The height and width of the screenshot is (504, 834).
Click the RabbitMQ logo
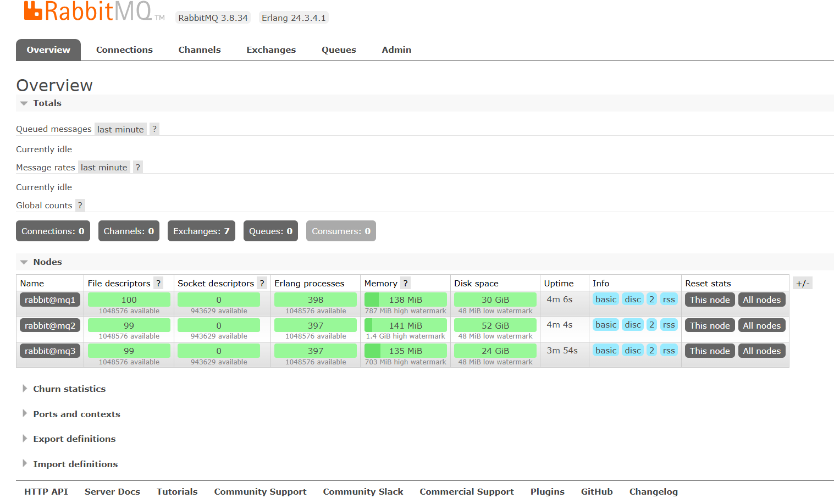(94, 10)
